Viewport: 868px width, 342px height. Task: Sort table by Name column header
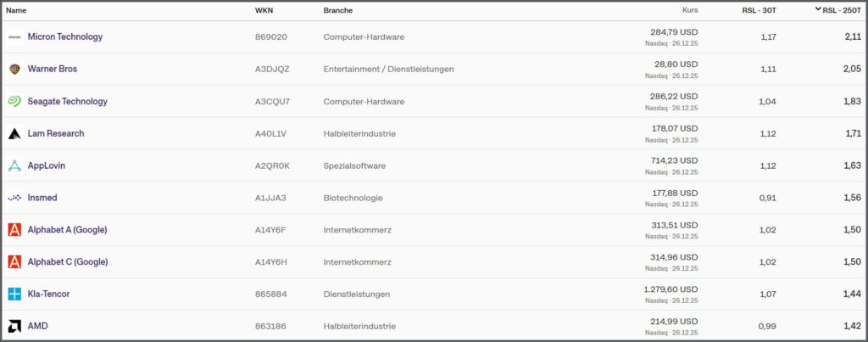point(17,10)
